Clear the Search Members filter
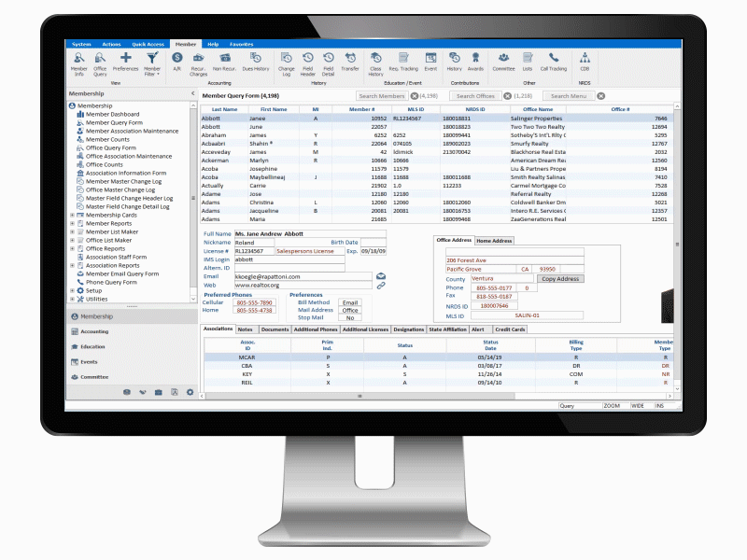This screenshot has width=747, height=560. coord(414,95)
